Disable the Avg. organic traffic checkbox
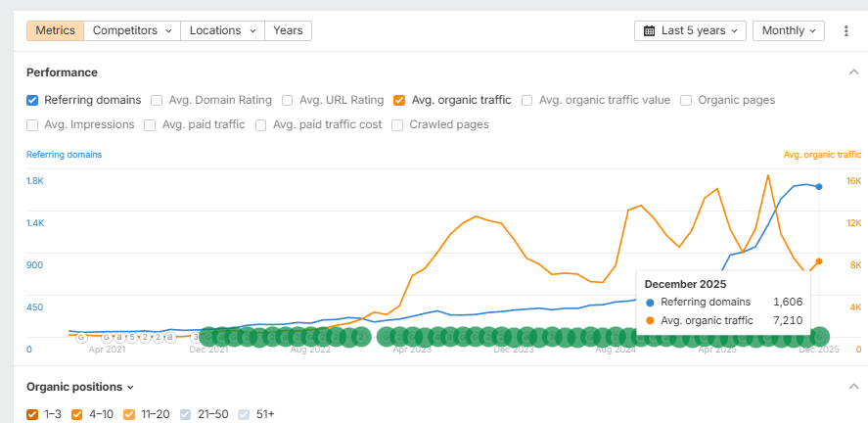 click(x=399, y=100)
